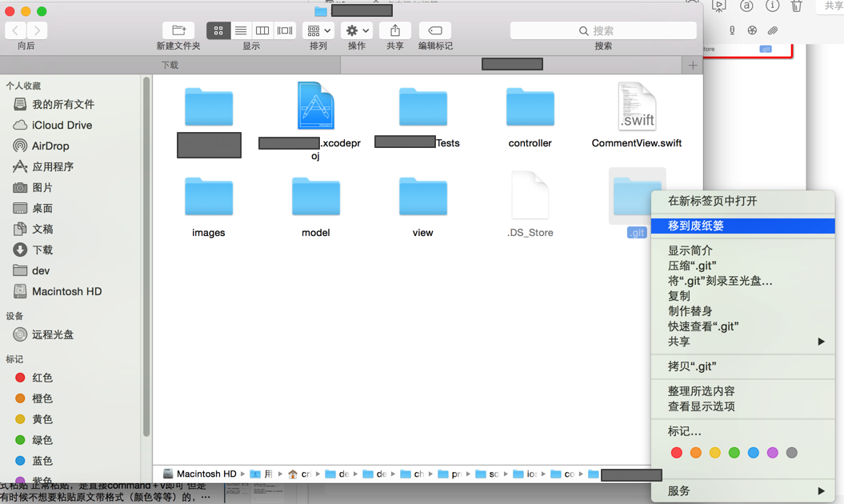Image resolution: width=844 pixels, height=504 pixels.
Task: Open Macintosh HD in sidebar
Action: tap(57, 291)
